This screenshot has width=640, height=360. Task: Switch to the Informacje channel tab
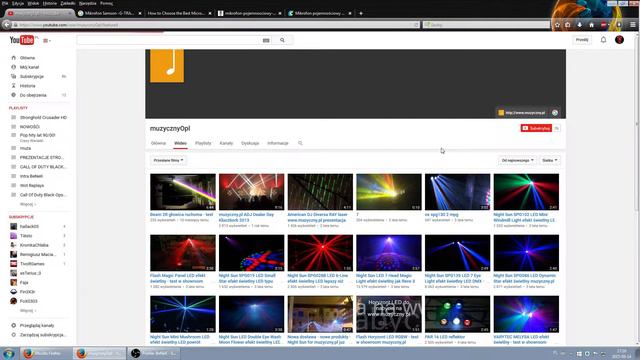click(278, 143)
